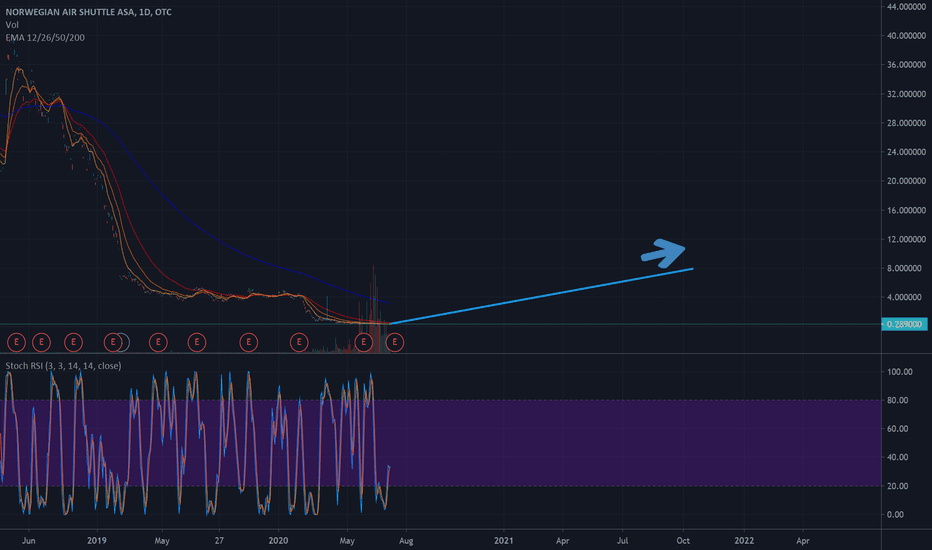Click the 27 date label on time axis

[219, 540]
